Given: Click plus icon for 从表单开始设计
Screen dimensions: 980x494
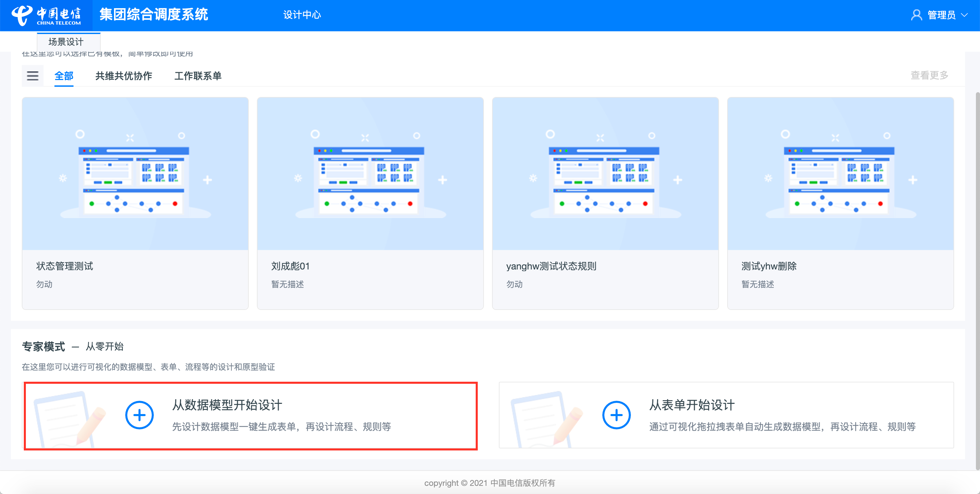Looking at the screenshot, I should click(616, 415).
